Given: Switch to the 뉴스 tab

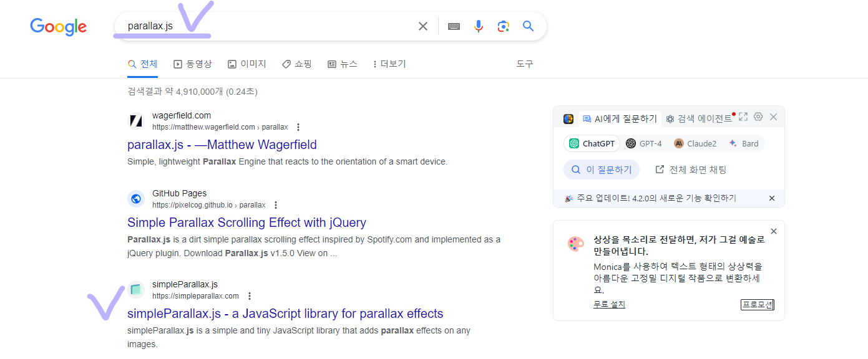Looking at the screenshot, I should click(x=343, y=64).
